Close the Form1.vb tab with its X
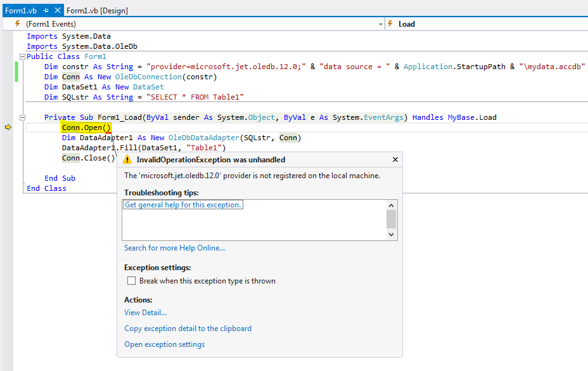This screenshot has height=371, width=588. click(x=56, y=11)
